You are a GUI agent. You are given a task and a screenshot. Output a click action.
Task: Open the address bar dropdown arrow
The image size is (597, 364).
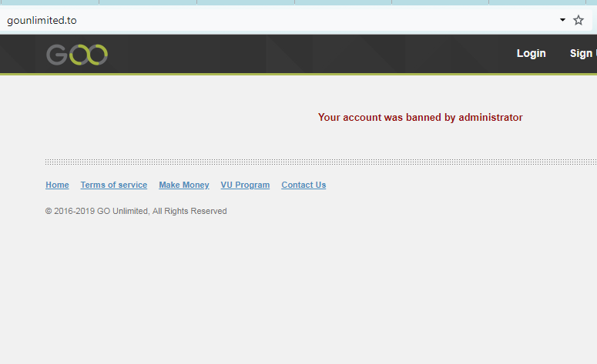(x=562, y=20)
